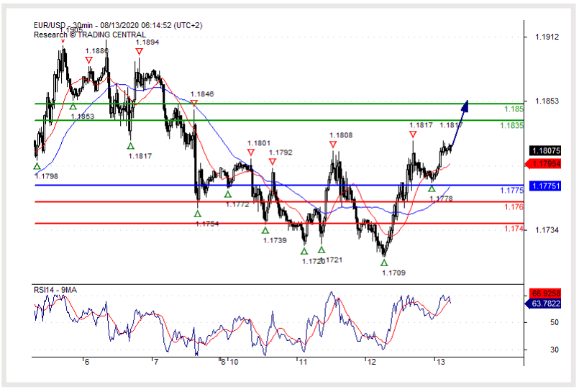
Task: Select the 1.1846 high price label
Action: click(202, 94)
